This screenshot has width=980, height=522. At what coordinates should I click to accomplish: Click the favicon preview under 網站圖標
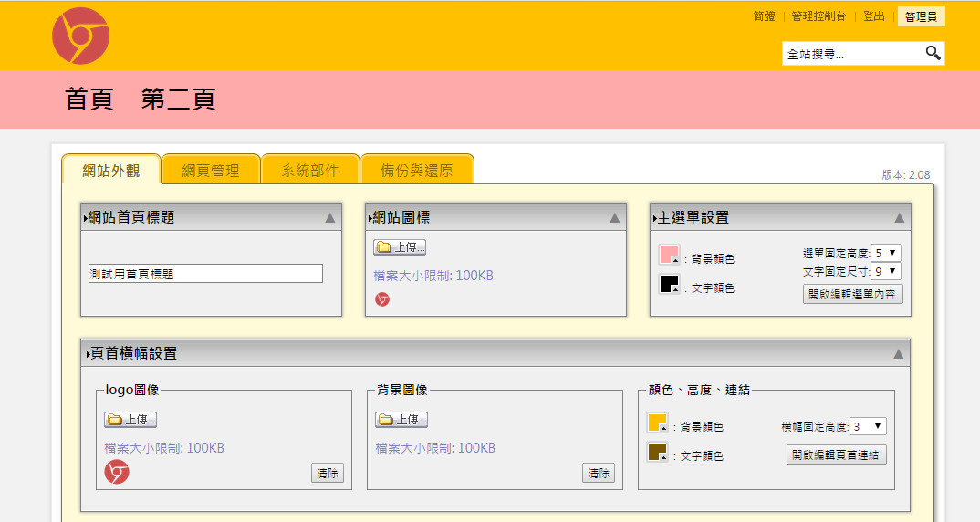pos(382,299)
